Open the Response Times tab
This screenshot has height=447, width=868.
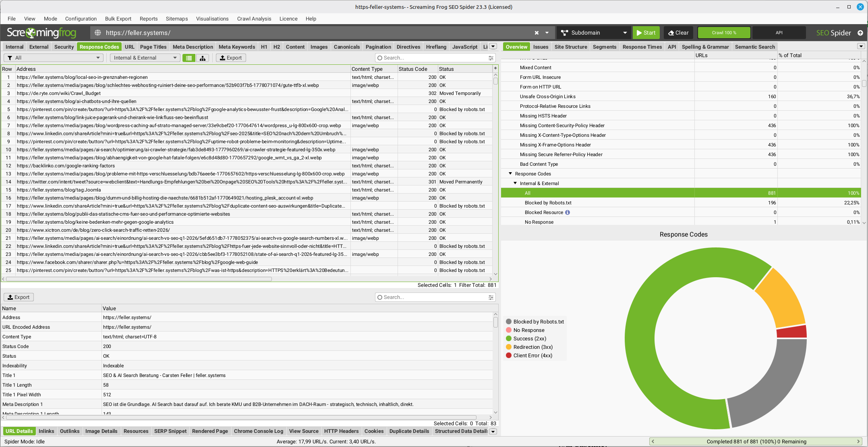(642, 47)
